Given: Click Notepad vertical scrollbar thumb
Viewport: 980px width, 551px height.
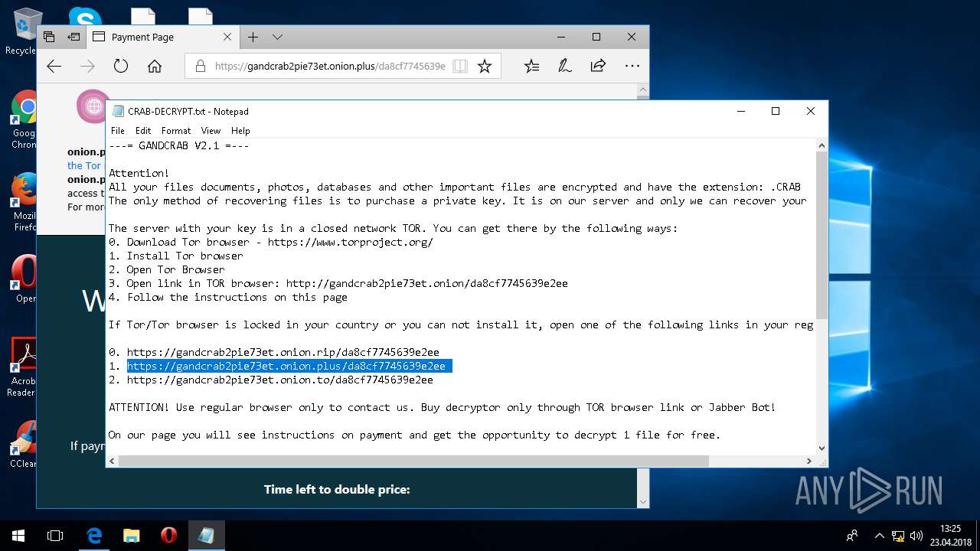Looking at the screenshot, I should pos(822,235).
